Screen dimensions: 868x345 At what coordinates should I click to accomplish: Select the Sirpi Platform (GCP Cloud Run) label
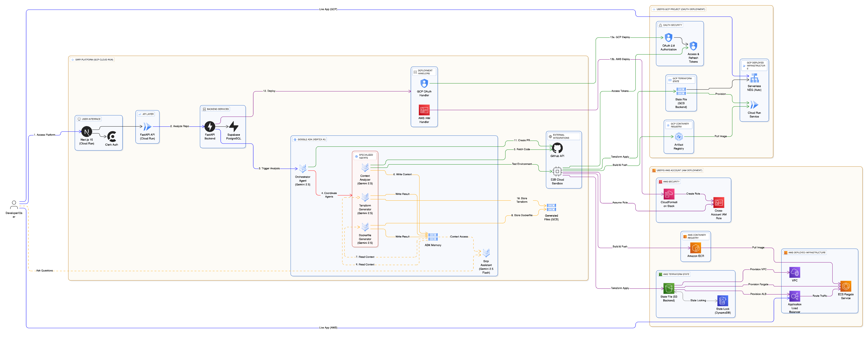(94, 60)
